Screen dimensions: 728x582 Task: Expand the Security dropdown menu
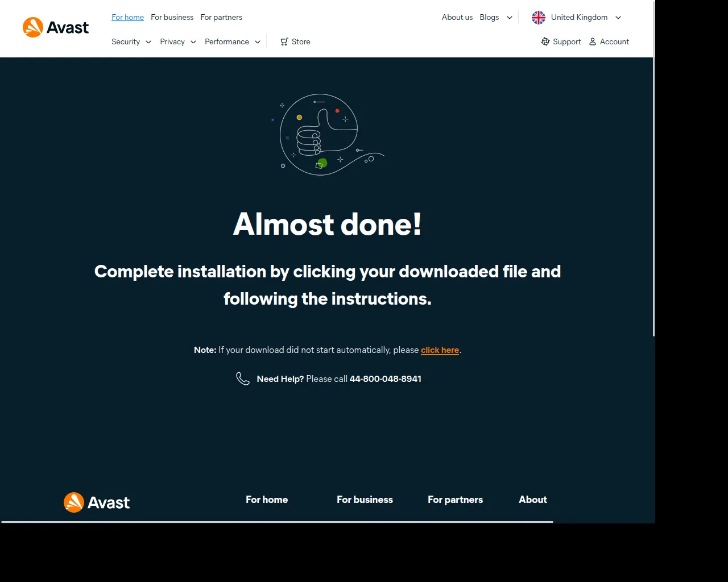point(131,41)
